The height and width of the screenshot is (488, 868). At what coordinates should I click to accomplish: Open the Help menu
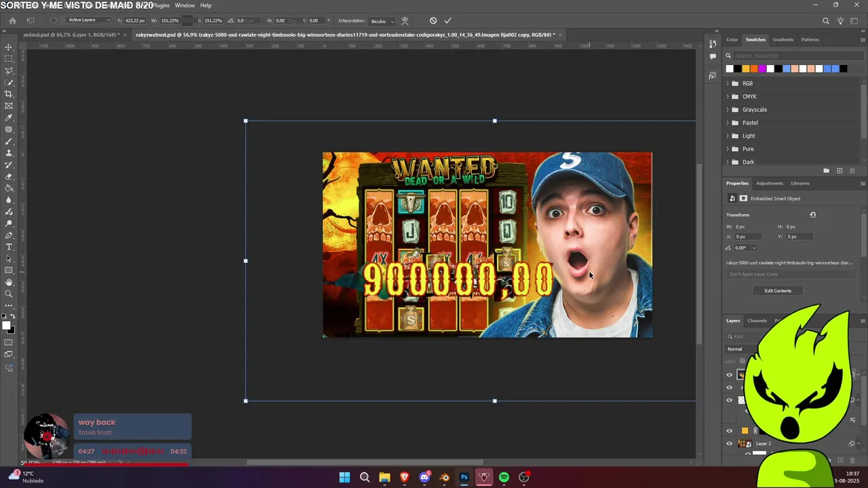click(x=205, y=5)
